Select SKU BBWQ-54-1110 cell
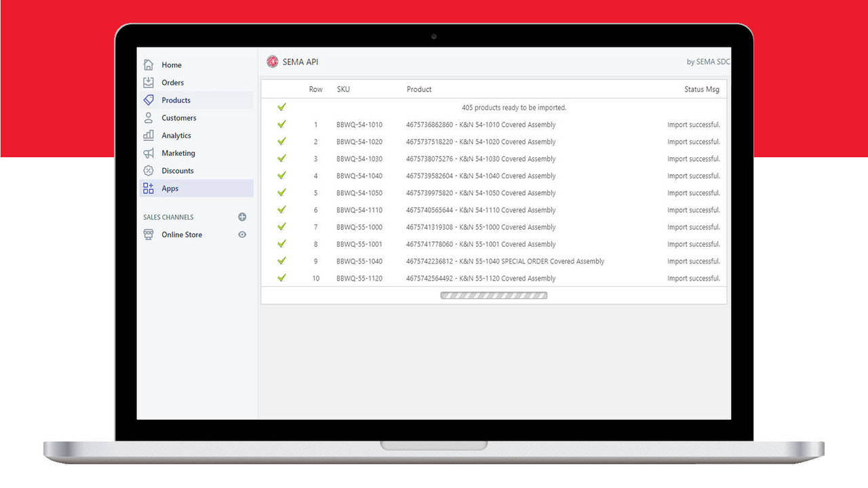The height and width of the screenshot is (488, 868). point(359,210)
